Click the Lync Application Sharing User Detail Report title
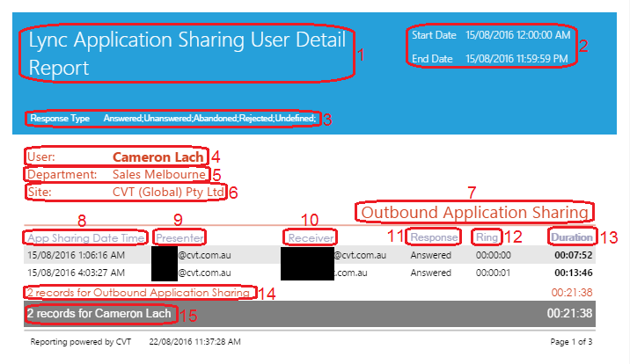This screenshot has width=630, height=364. [187, 54]
